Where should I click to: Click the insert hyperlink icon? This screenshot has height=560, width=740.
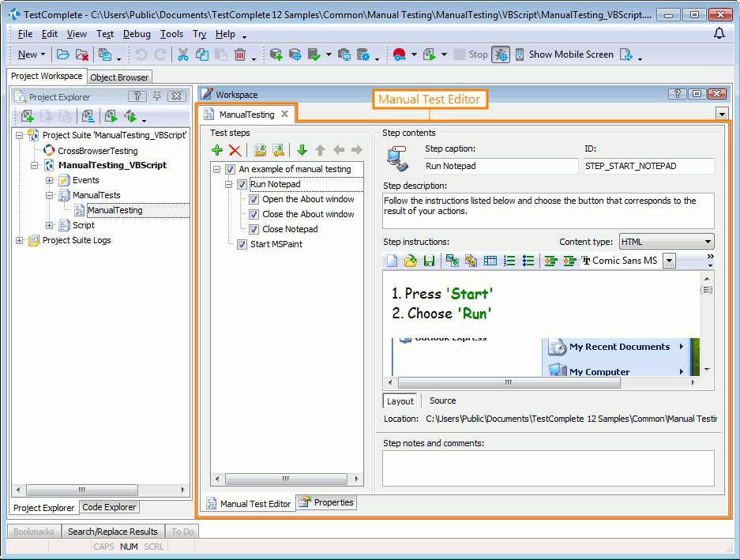click(471, 261)
